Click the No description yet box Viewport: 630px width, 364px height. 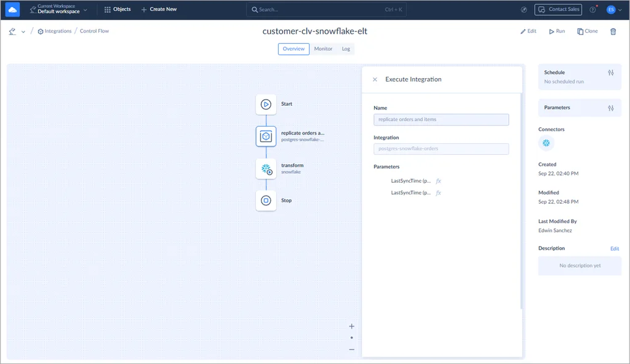[580, 266]
